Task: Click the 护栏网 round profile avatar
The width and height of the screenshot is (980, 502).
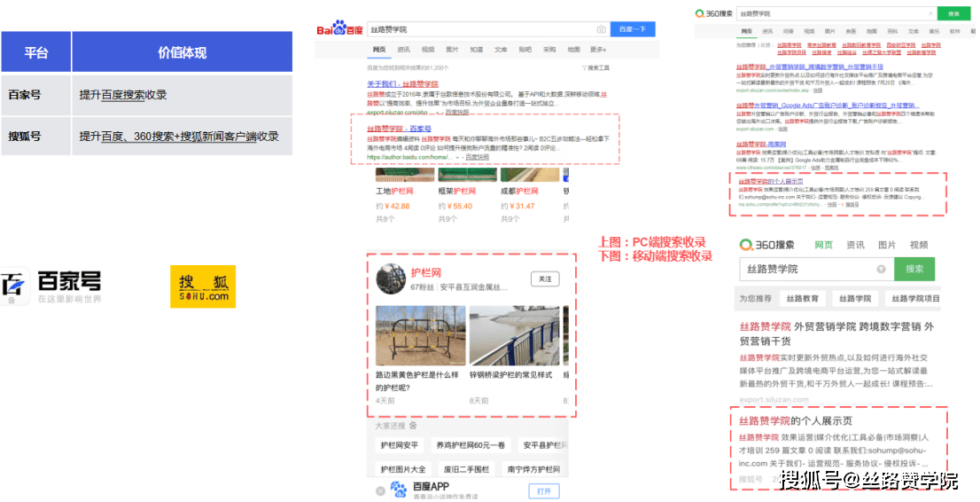Action: [391, 278]
